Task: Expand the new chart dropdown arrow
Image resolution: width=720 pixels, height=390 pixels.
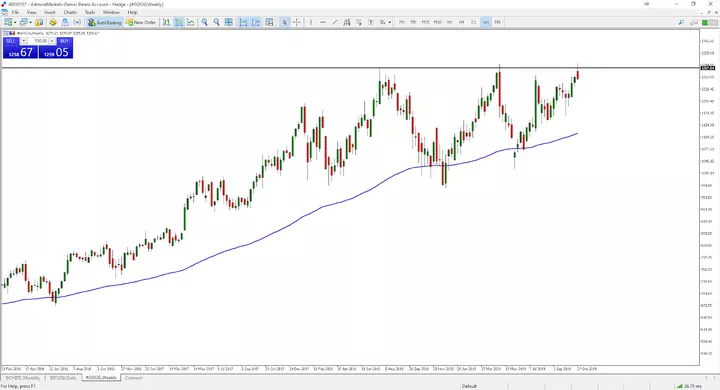Action: click(15, 22)
